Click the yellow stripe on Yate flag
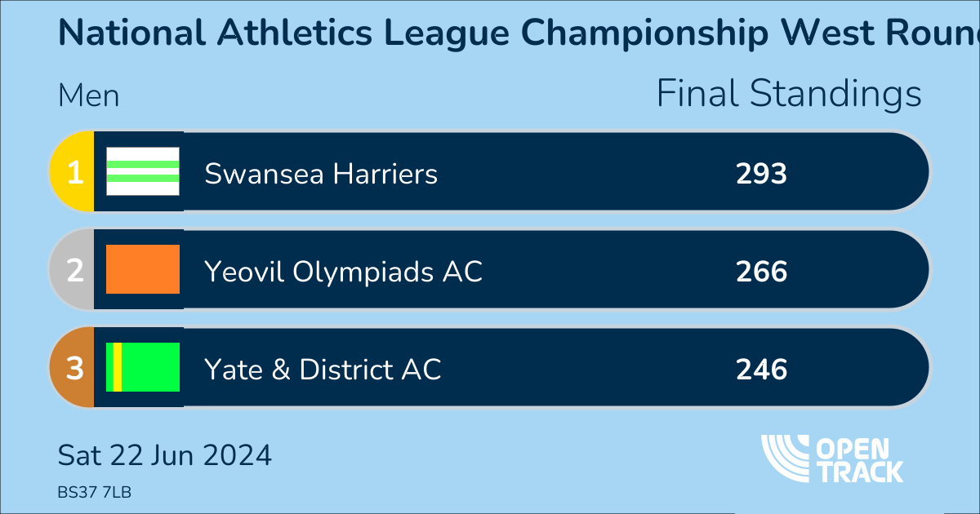The width and height of the screenshot is (980, 514). pyautogui.click(x=118, y=367)
